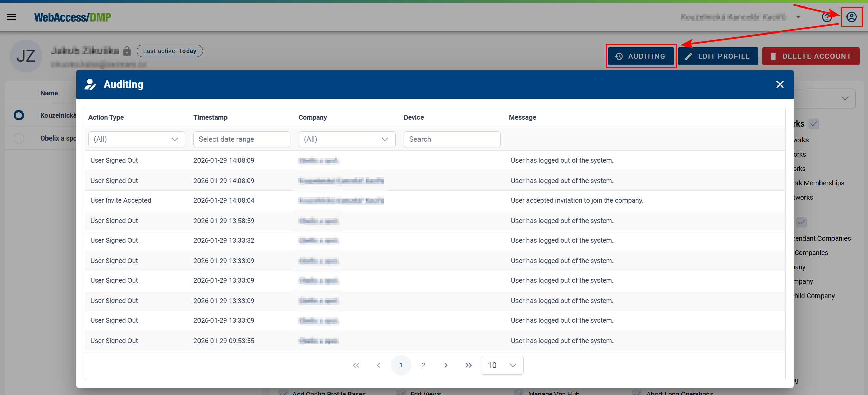Close the Auditing dialog
The image size is (868, 395).
(780, 84)
